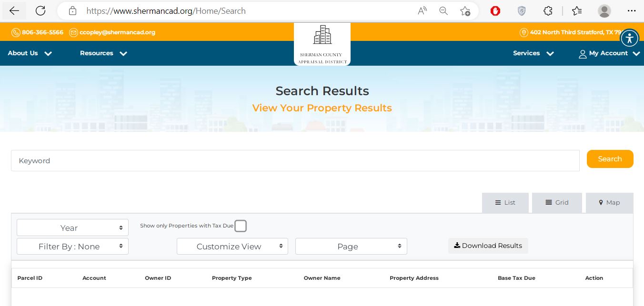
Task: Open browser settings three-dot menu
Action: pyautogui.click(x=631, y=11)
